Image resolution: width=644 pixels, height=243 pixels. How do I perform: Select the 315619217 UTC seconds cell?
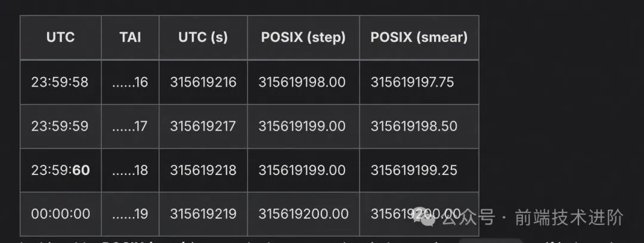pos(203,126)
